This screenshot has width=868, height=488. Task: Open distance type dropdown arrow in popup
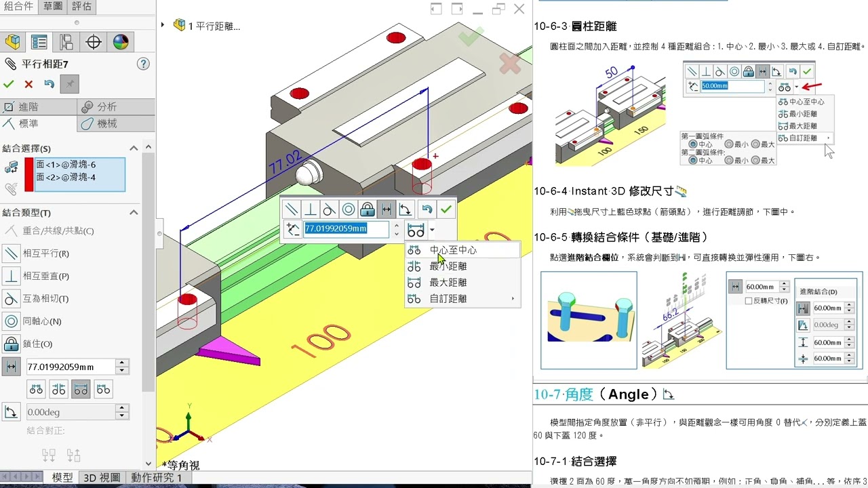coord(432,230)
